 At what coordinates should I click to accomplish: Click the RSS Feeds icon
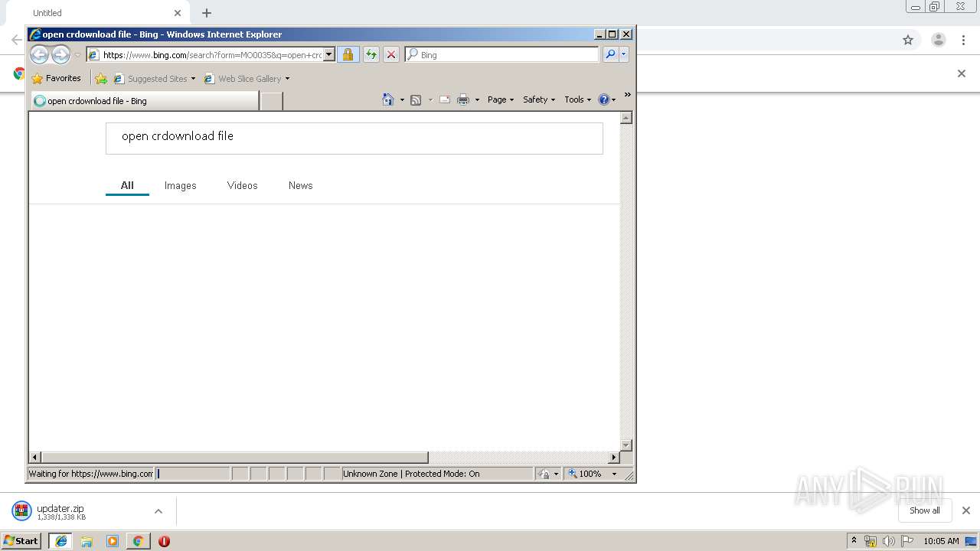click(x=416, y=99)
